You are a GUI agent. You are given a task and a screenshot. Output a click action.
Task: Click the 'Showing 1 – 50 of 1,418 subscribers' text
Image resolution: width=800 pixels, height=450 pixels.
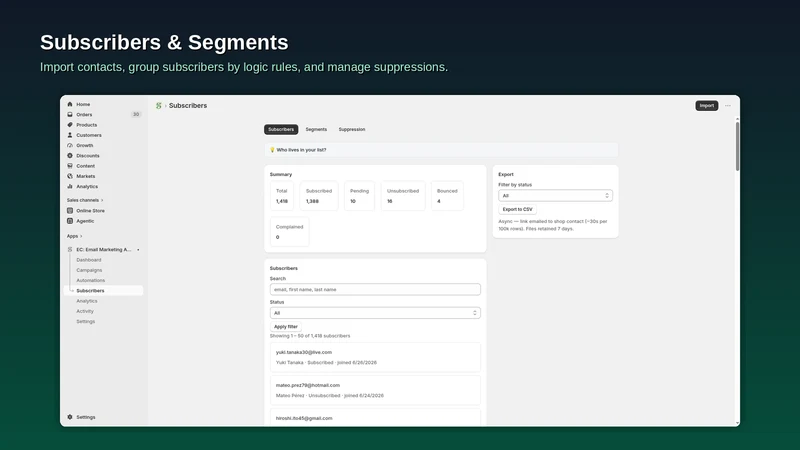[x=310, y=336]
